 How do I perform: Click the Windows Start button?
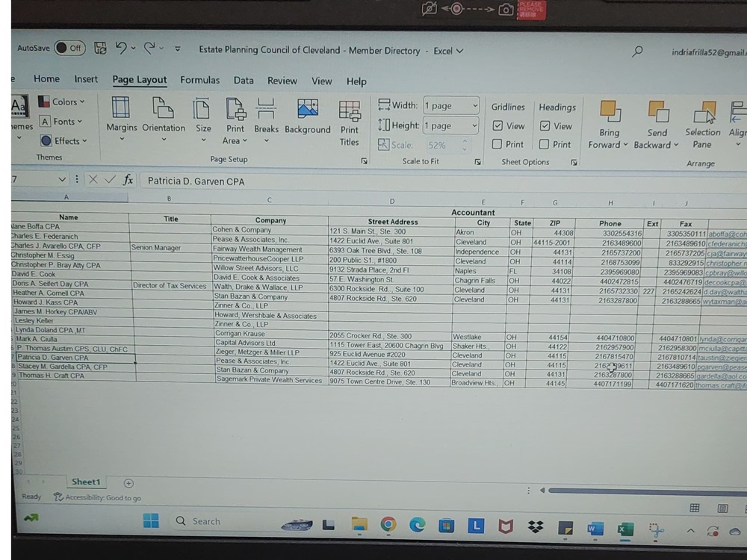[x=151, y=520]
